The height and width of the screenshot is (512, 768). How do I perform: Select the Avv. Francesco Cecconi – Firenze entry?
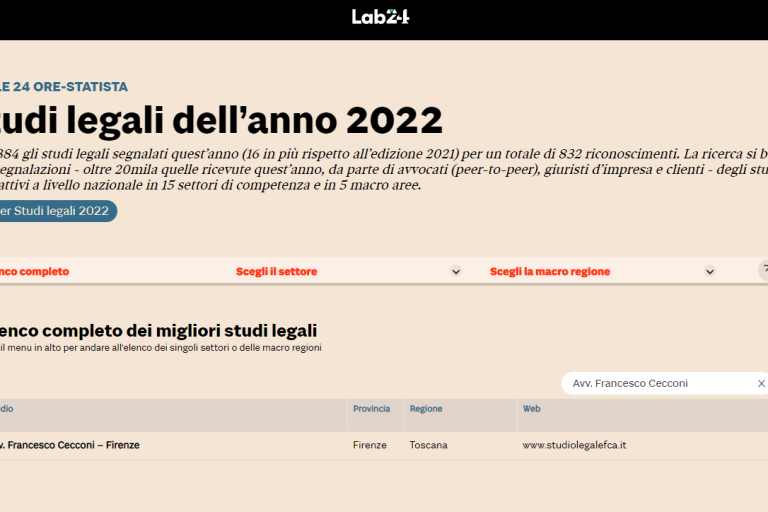pyautogui.click(x=68, y=445)
